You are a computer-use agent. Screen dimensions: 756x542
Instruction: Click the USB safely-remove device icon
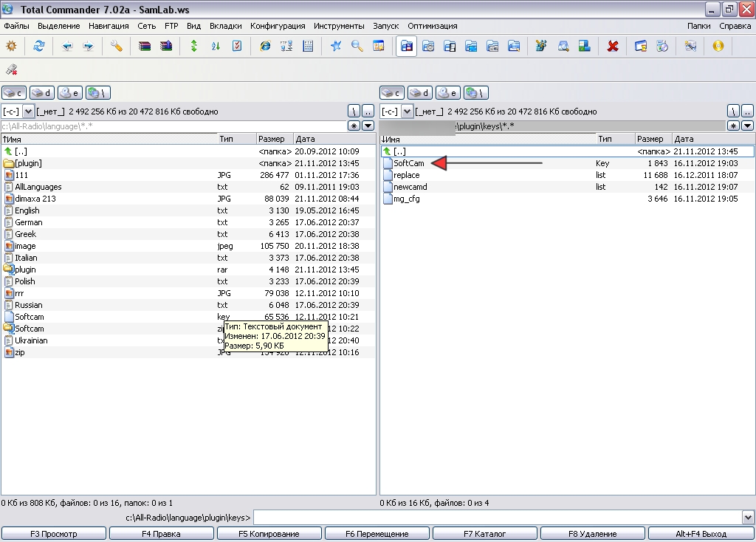point(12,70)
